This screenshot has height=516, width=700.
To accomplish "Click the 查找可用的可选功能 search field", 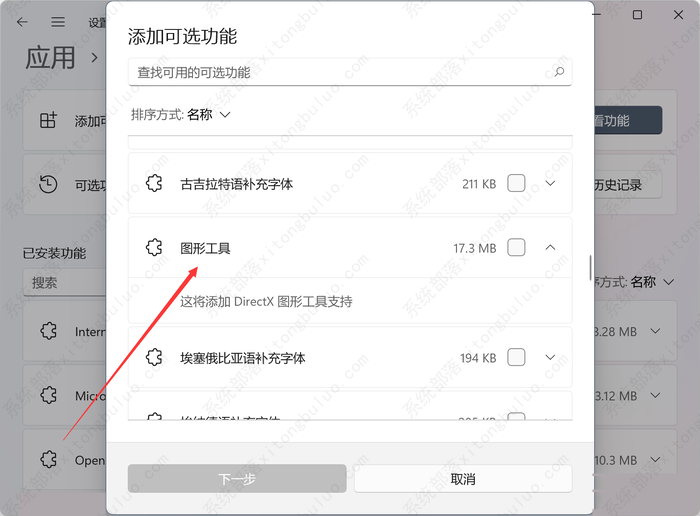I will coord(350,72).
